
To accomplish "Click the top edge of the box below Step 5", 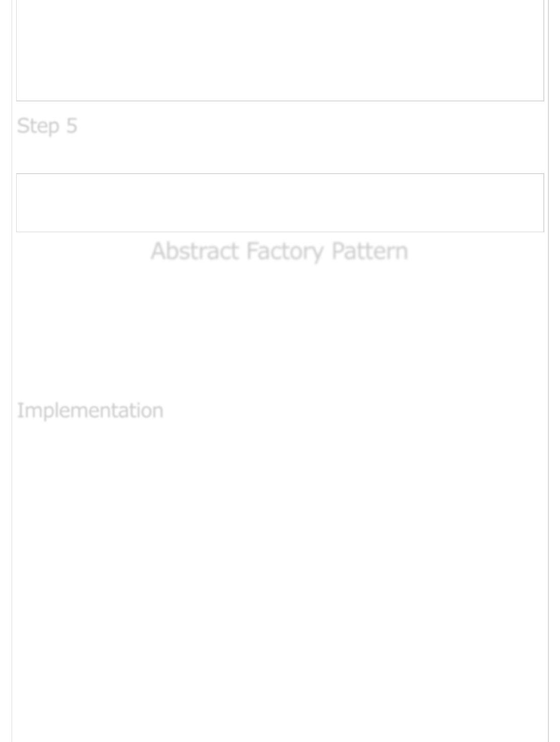I will coord(280,174).
